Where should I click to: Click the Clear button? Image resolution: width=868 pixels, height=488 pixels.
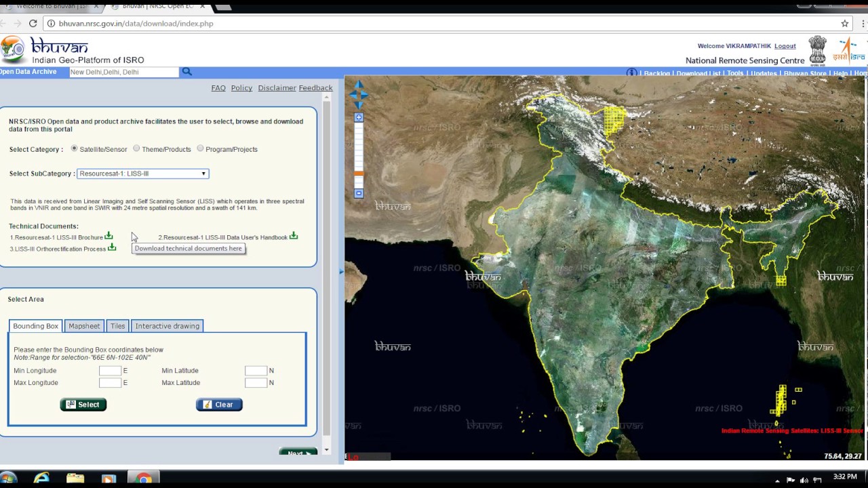pyautogui.click(x=219, y=405)
